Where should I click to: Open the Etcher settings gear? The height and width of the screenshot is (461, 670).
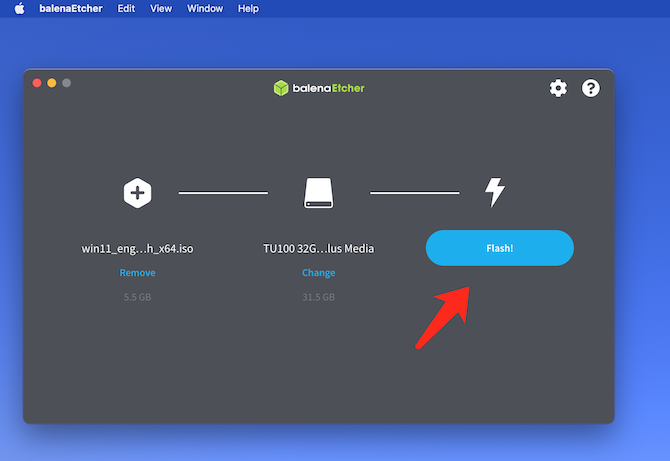pyautogui.click(x=558, y=88)
